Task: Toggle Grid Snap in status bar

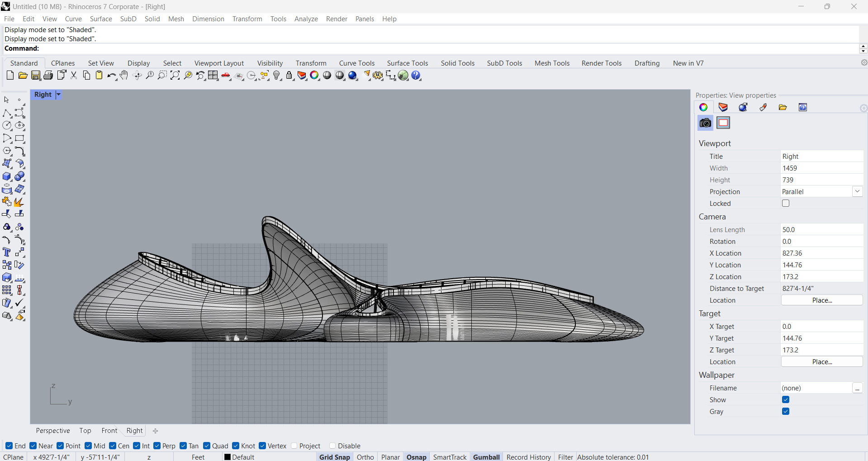Action: coord(335,457)
